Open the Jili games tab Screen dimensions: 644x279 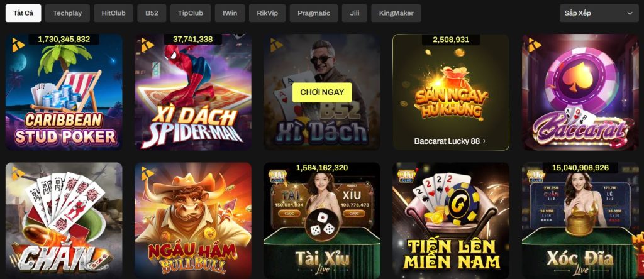pos(355,13)
